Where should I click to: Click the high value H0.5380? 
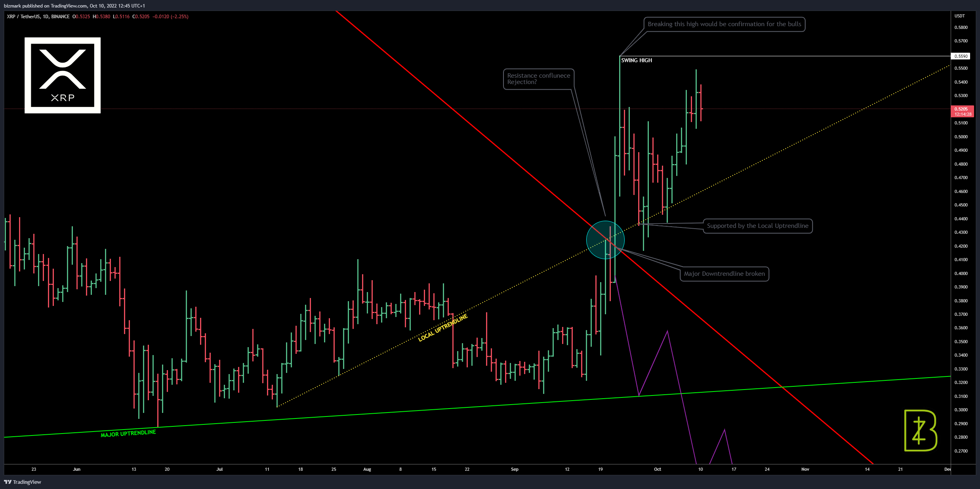tap(101, 17)
